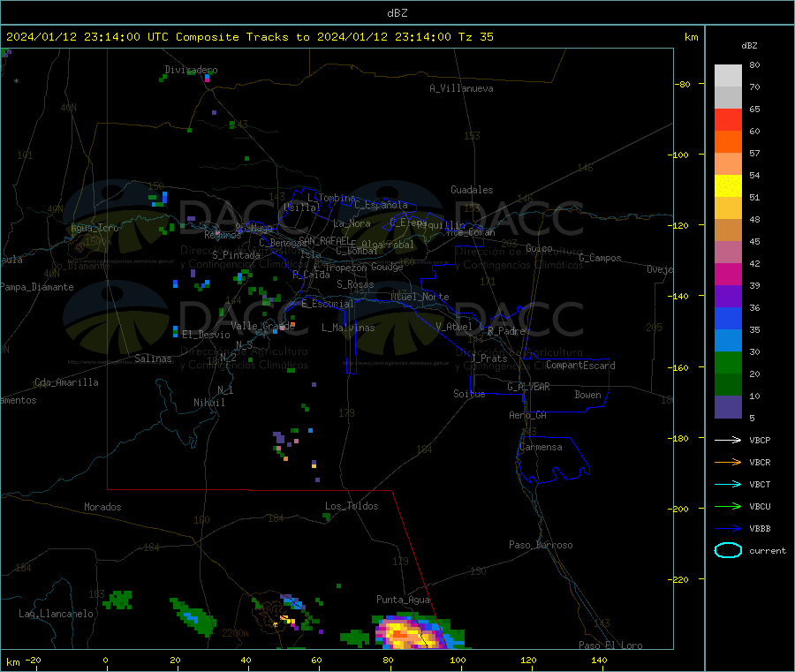Click the 'Paso_Barroso' map label
The image size is (795, 672).
click(541, 545)
